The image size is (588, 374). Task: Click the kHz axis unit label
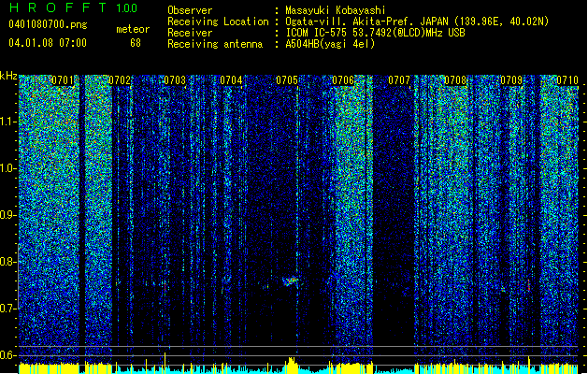(x=8, y=76)
